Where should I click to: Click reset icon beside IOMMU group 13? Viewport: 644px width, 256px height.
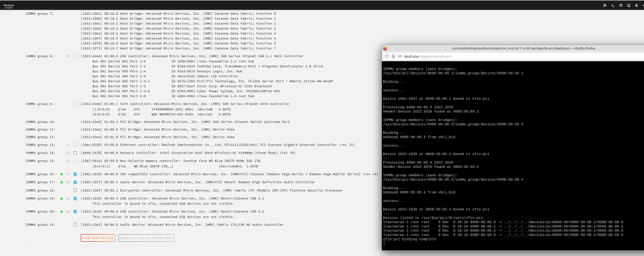(68, 145)
